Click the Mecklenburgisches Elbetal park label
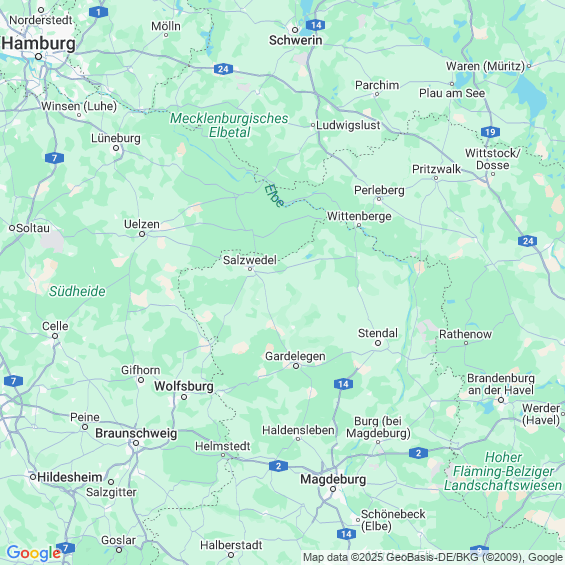Screen dimensions: 565x565 click(x=229, y=125)
